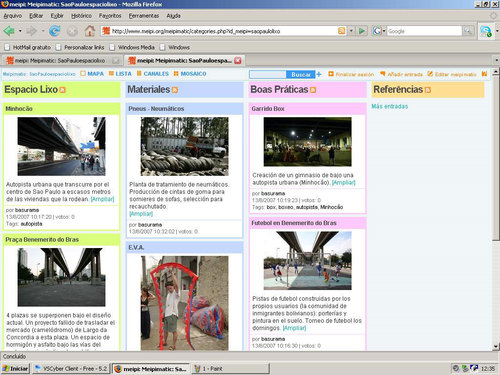500x375 pixels.
Task: Click the orange icon at far right of meipi toolbar
Action: coord(484,74)
